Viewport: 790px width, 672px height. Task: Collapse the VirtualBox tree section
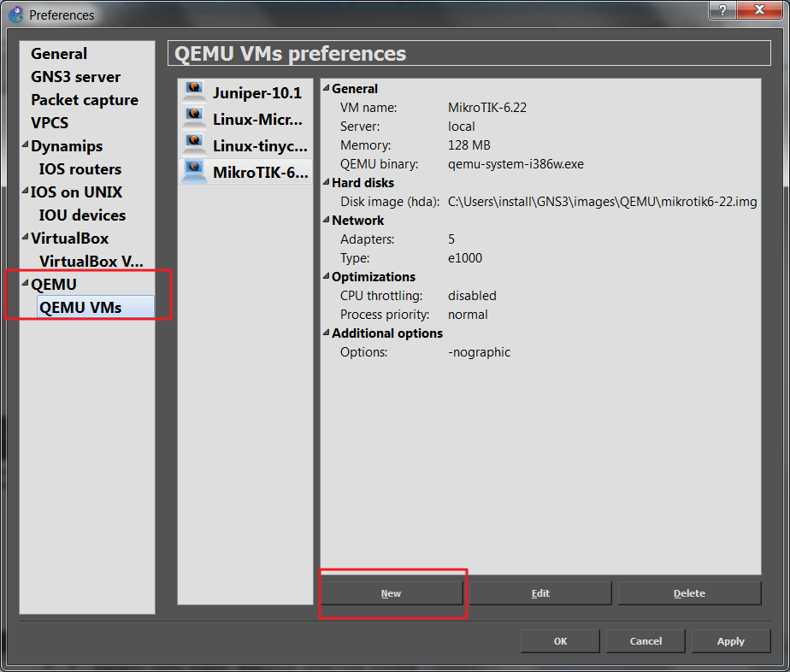(25, 238)
